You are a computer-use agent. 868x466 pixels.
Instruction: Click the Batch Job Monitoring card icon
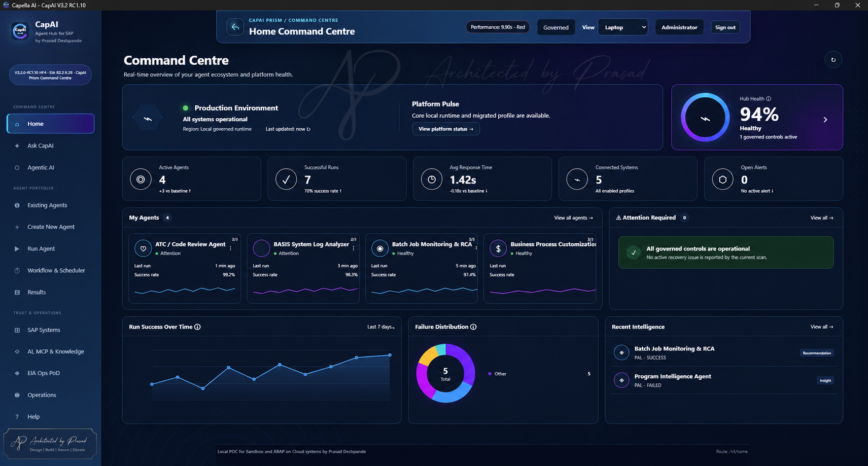[380, 248]
